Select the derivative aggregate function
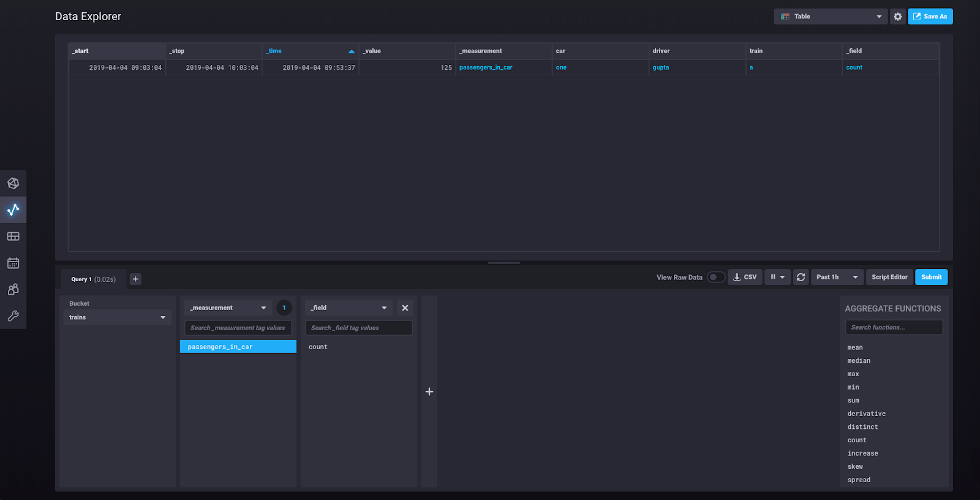The width and height of the screenshot is (980, 500). pos(866,414)
